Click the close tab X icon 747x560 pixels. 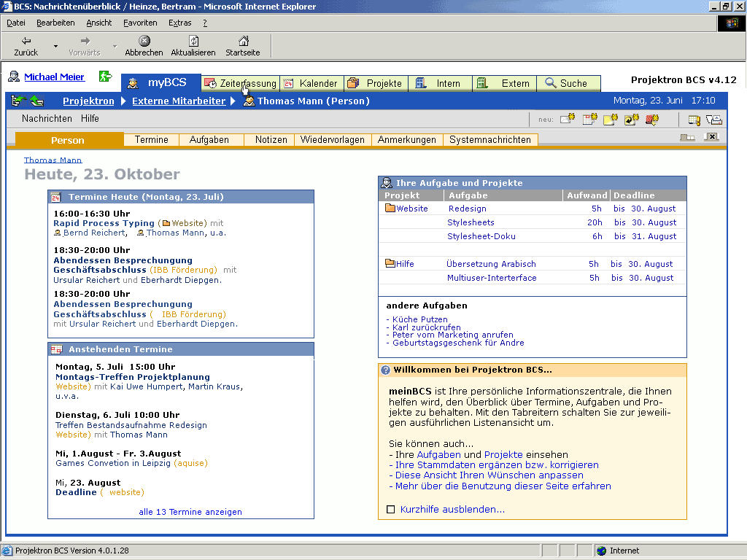click(x=711, y=137)
